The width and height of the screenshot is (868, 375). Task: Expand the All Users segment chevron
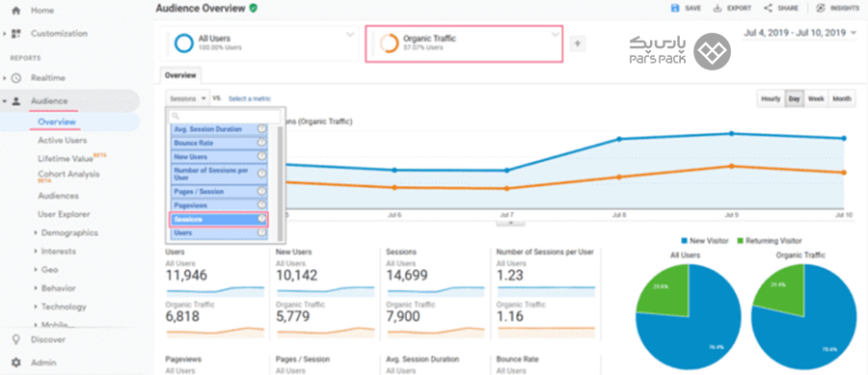(350, 35)
